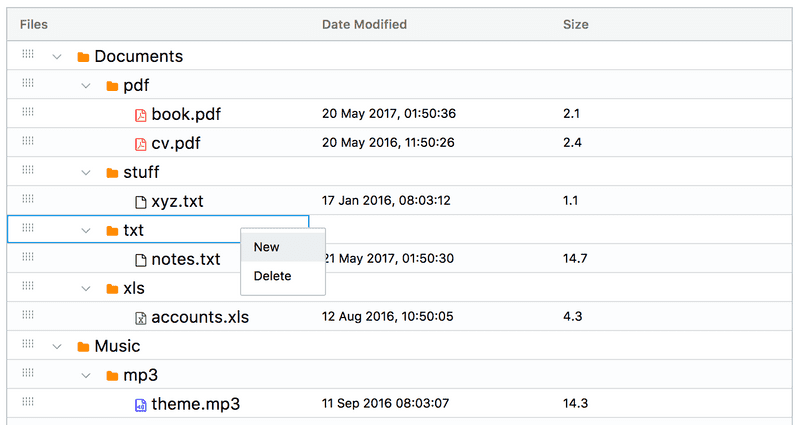Click the date 12 Aug 2016, 10:50:05

[x=388, y=316]
